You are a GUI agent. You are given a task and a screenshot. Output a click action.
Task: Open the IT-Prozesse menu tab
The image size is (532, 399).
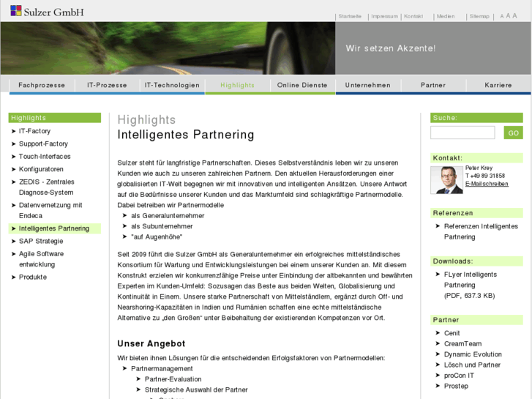107,85
